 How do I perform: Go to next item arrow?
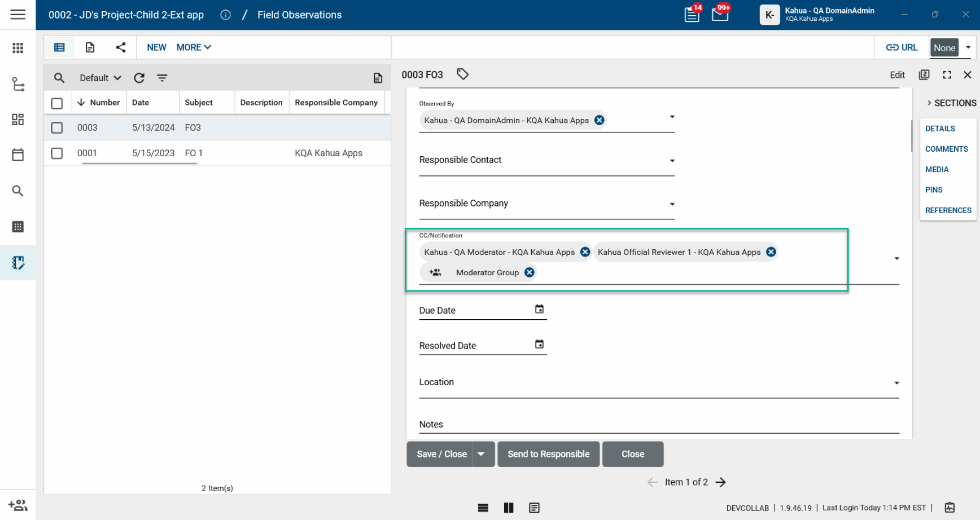(x=720, y=482)
